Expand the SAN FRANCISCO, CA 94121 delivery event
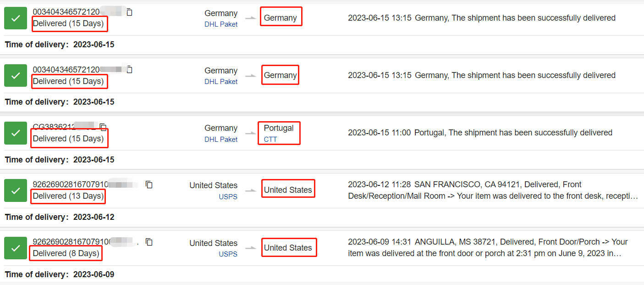 coord(493,190)
